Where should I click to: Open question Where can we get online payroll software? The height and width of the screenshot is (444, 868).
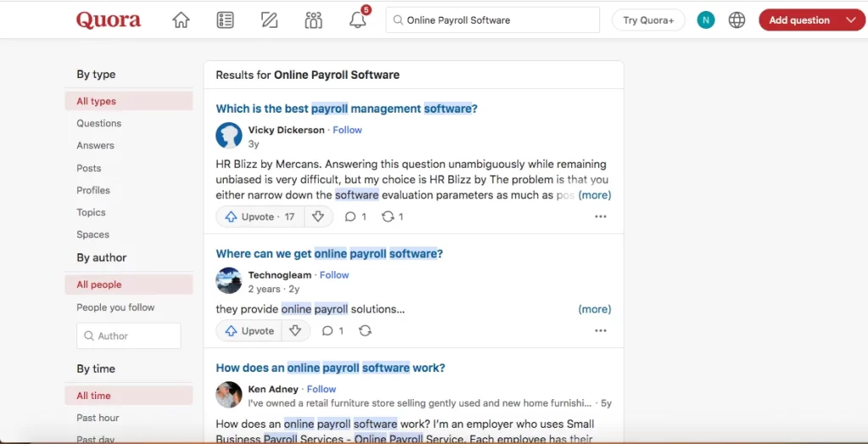tap(330, 253)
